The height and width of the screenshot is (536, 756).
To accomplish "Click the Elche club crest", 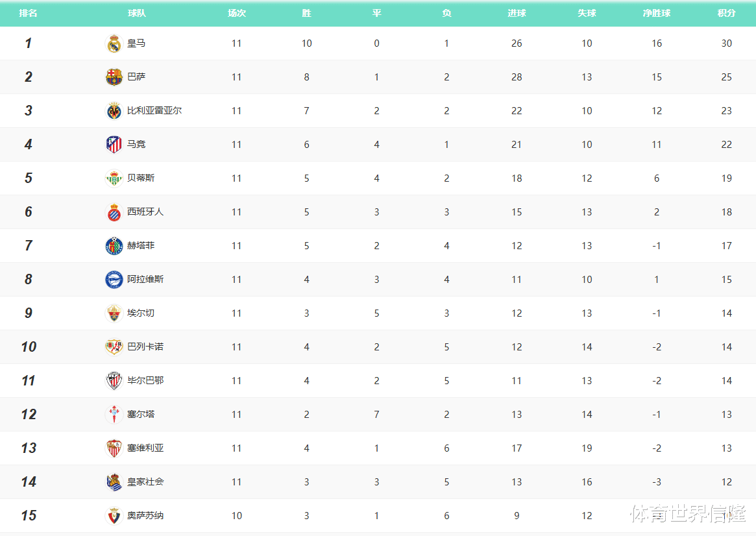I will coord(114,313).
